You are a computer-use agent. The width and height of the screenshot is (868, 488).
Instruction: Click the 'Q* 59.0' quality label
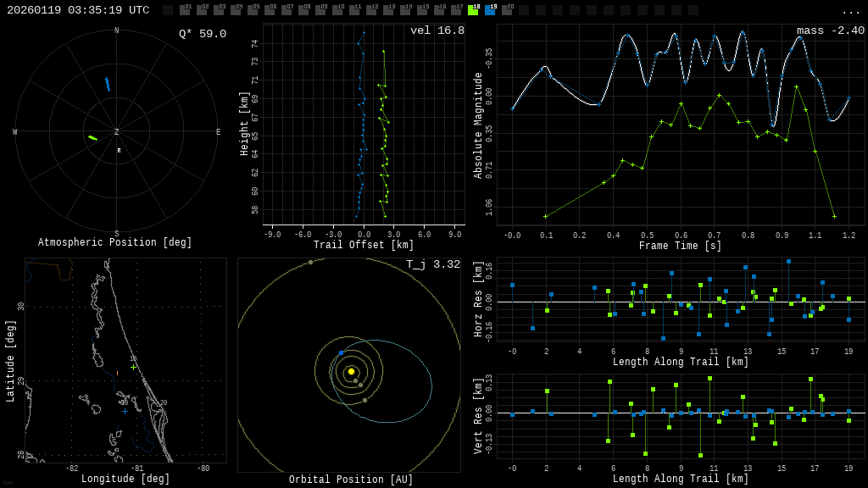pos(202,34)
